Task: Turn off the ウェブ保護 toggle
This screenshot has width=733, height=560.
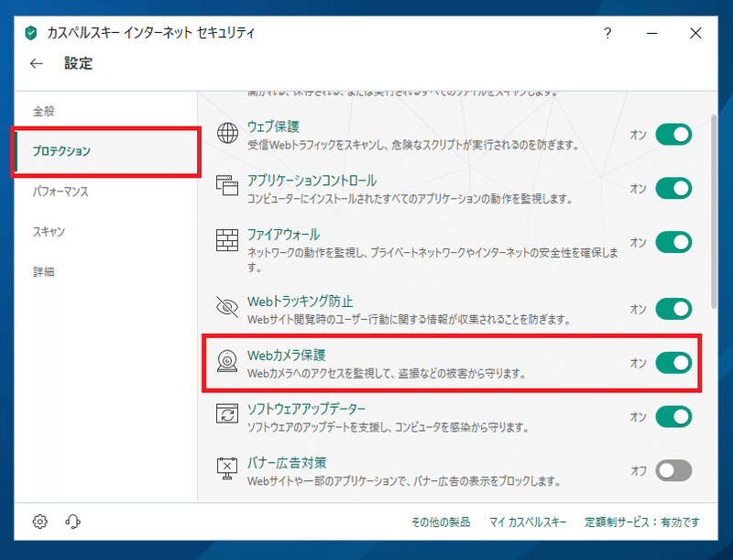Action: pyautogui.click(x=673, y=135)
